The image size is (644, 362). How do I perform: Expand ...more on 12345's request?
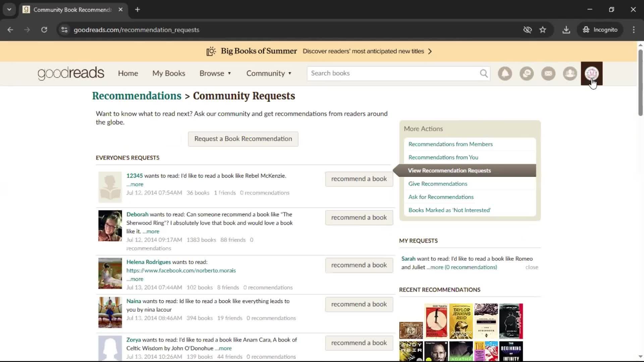coord(135,184)
